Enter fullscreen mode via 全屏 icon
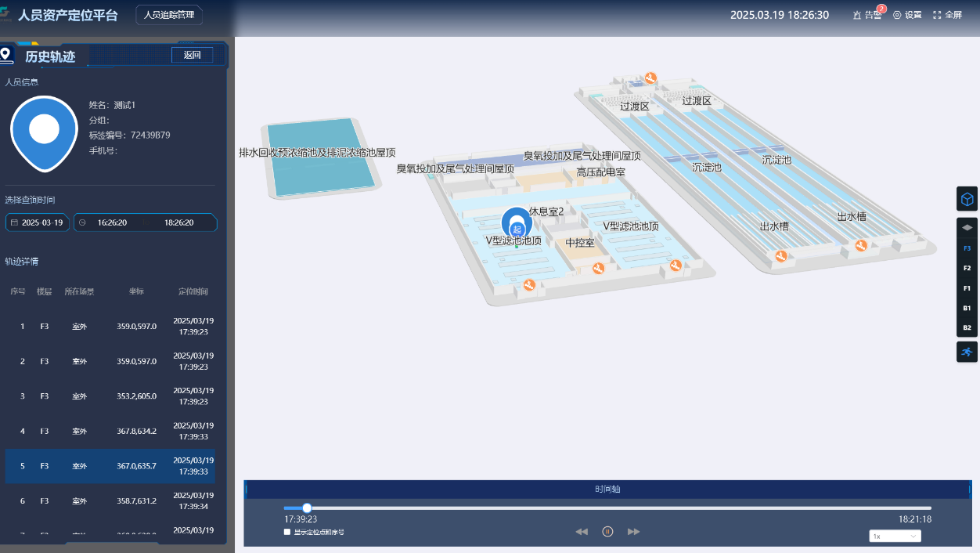980x553 pixels. coord(947,15)
